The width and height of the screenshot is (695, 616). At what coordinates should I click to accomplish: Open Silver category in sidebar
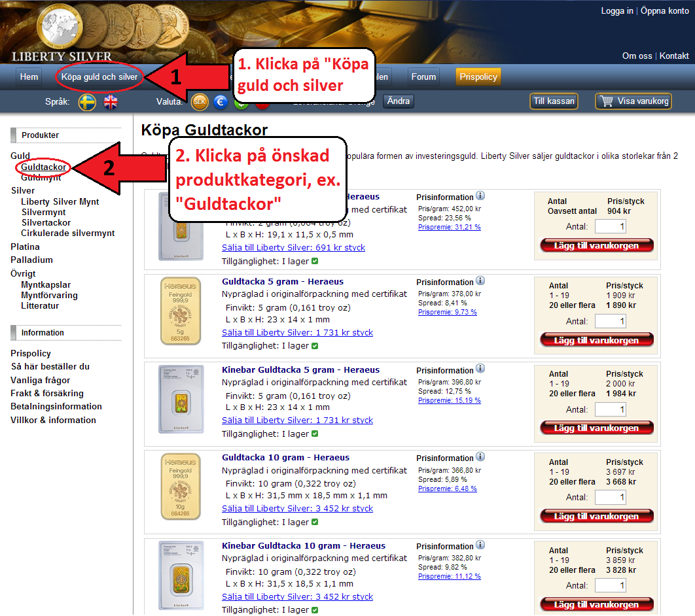(23, 190)
